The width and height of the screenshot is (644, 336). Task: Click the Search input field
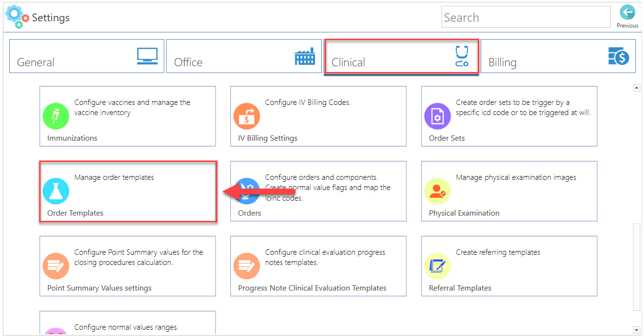(x=526, y=17)
